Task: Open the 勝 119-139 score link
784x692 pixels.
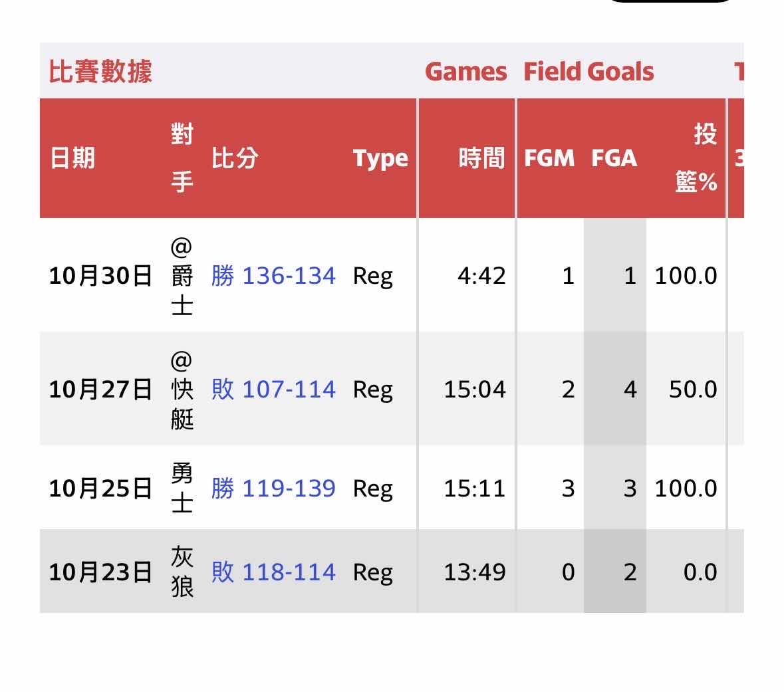Action: coord(273,489)
